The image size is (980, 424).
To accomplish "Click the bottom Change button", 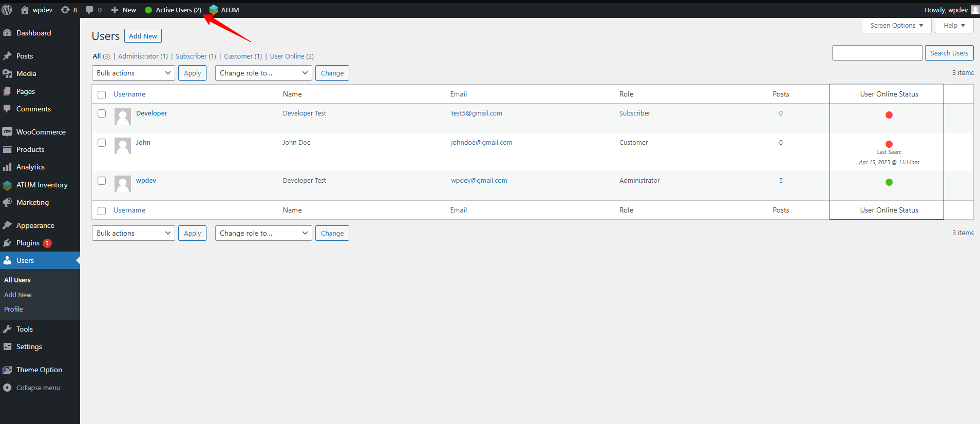I will (332, 233).
